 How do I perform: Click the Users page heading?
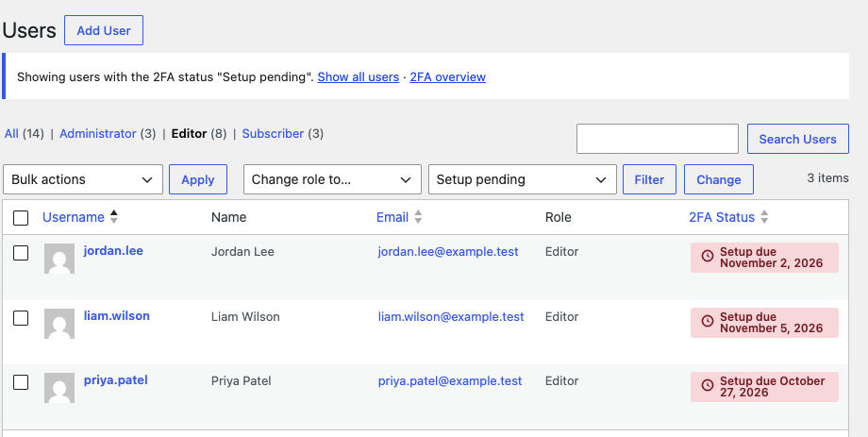point(29,30)
